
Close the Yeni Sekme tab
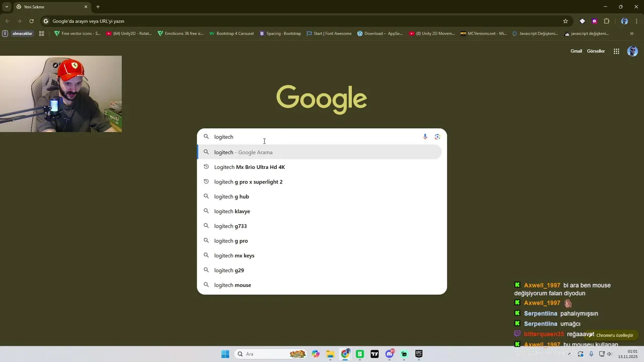click(86, 7)
